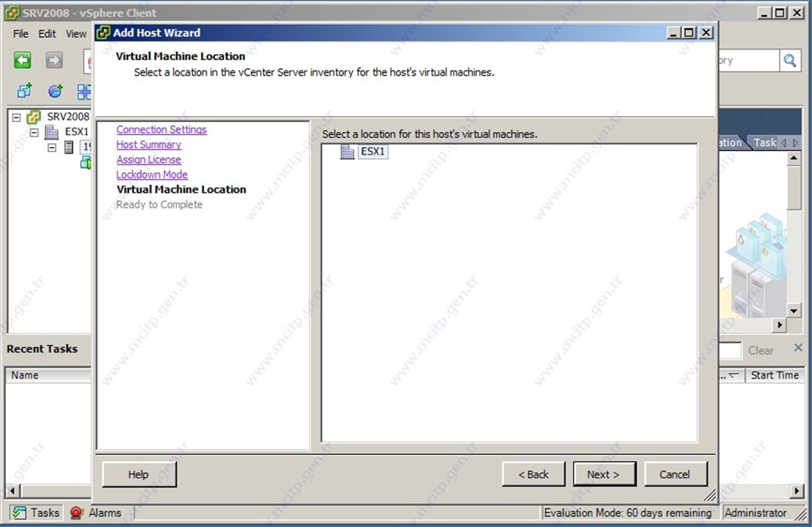Open the View menu

coord(76,34)
